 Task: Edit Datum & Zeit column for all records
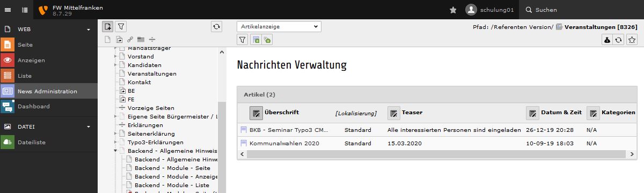click(x=532, y=113)
